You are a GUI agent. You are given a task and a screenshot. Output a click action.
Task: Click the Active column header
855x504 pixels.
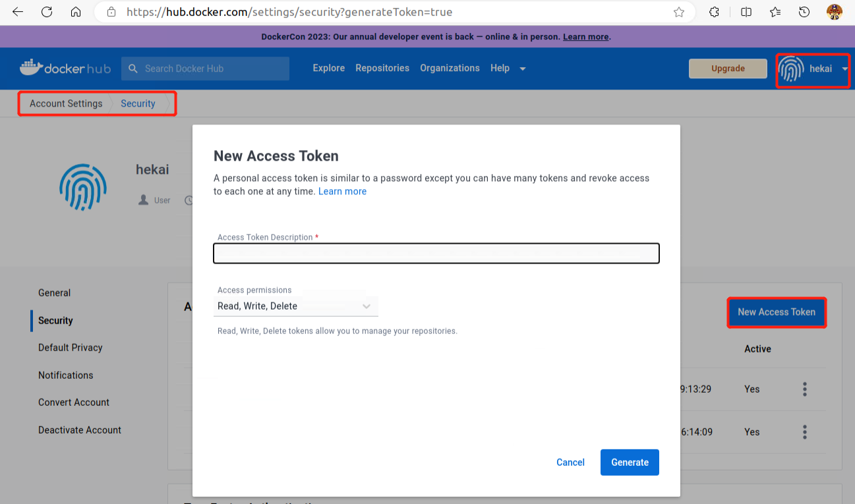pos(757,349)
